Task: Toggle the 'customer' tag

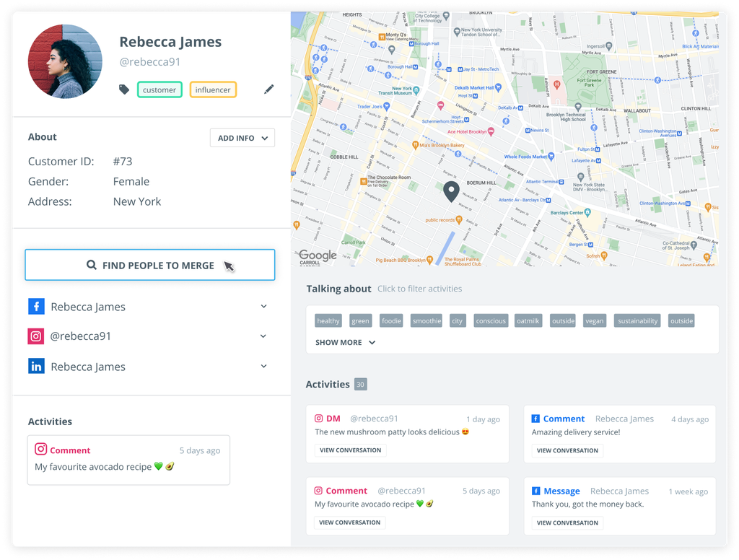Action: (159, 90)
